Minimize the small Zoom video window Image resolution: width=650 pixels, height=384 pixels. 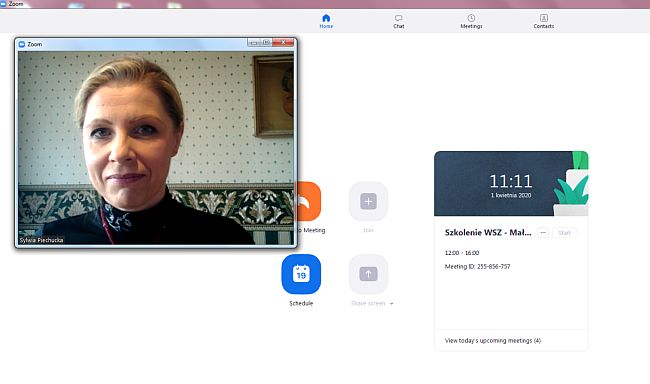click(x=253, y=42)
